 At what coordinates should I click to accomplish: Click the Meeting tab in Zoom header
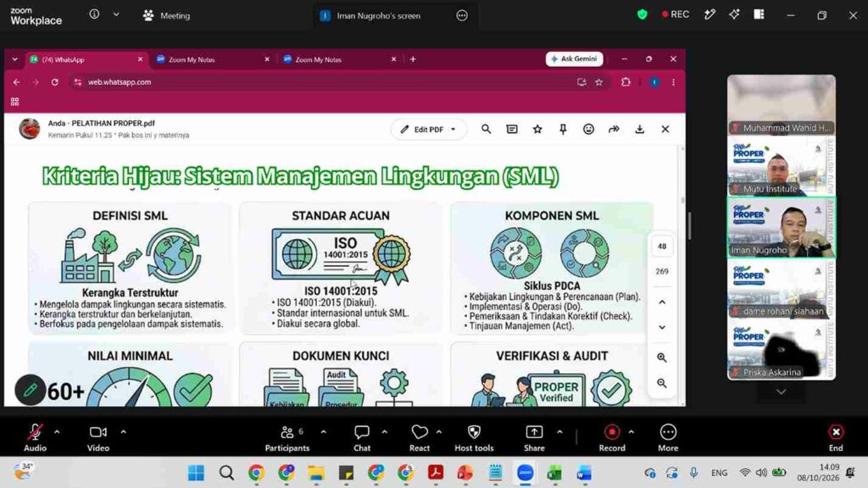coord(167,15)
